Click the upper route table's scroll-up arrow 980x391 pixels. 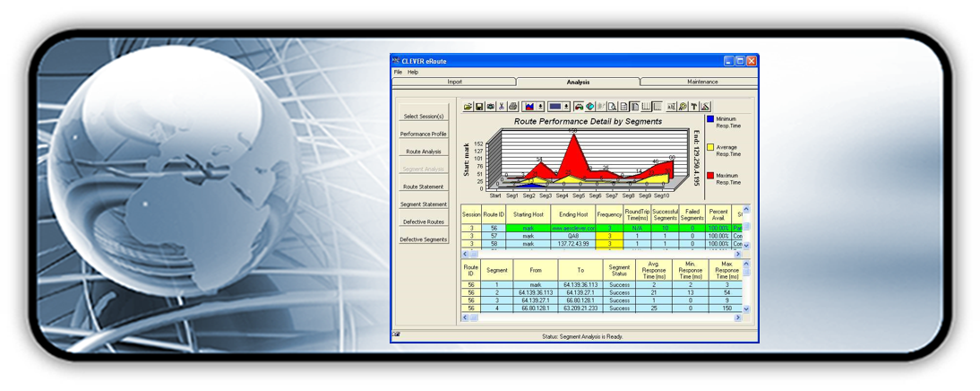tap(745, 208)
